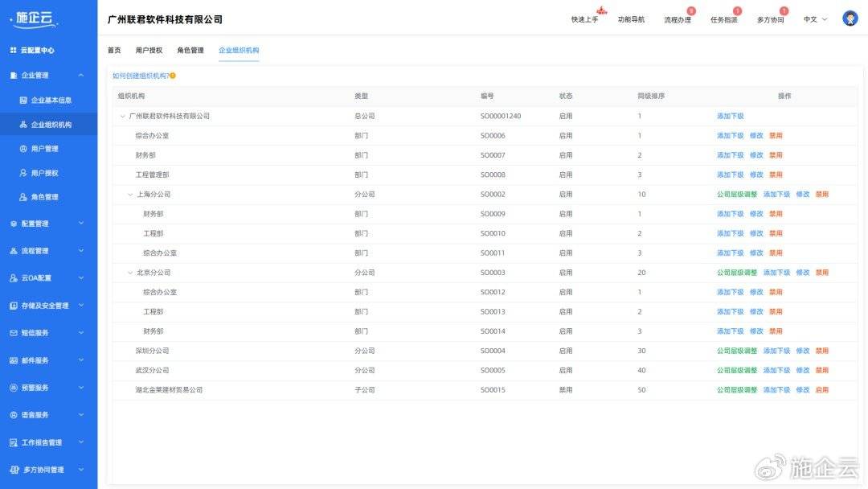Open 企业基本信息 in the sidebar
This screenshot has height=489, width=868.
point(51,101)
